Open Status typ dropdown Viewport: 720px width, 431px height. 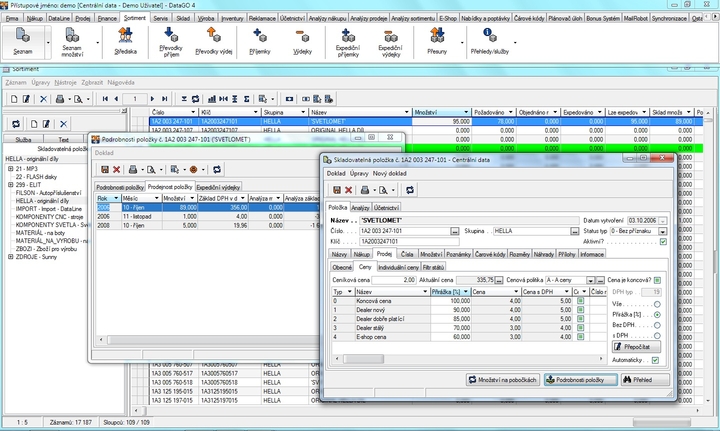(x=662, y=231)
